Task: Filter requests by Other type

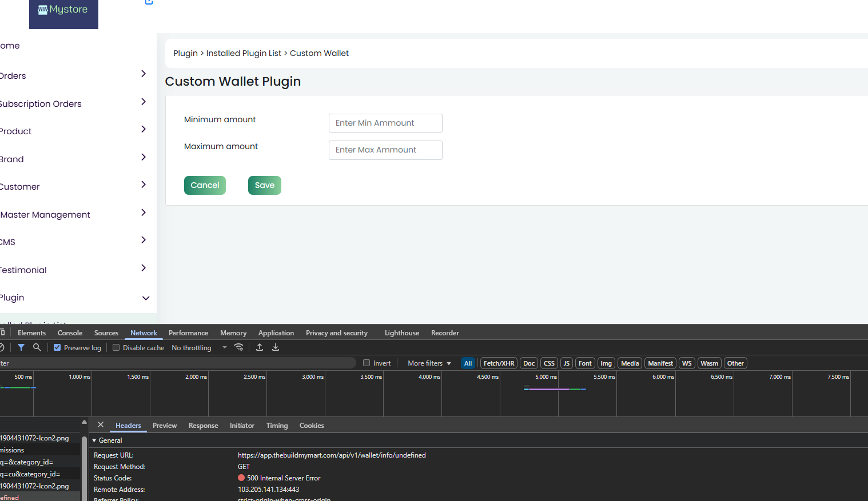Action: 735,363
